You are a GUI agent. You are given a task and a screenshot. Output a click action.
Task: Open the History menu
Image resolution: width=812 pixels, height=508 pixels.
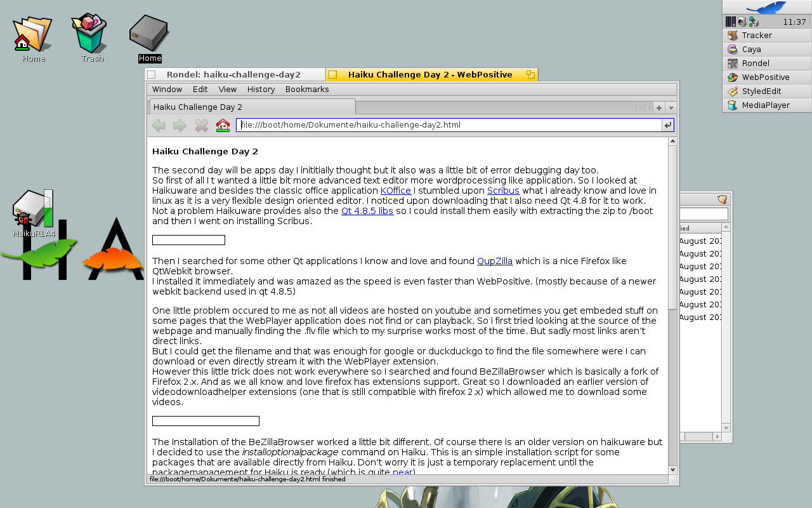point(261,90)
